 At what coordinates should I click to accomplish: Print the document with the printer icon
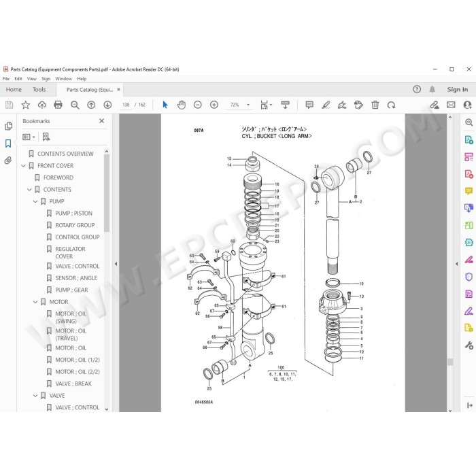[x=58, y=105]
